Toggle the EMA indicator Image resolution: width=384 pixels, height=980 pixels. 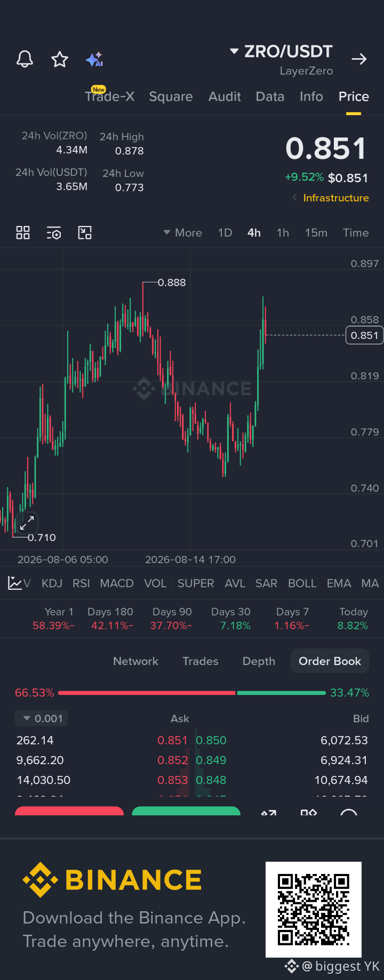coord(339,584)
